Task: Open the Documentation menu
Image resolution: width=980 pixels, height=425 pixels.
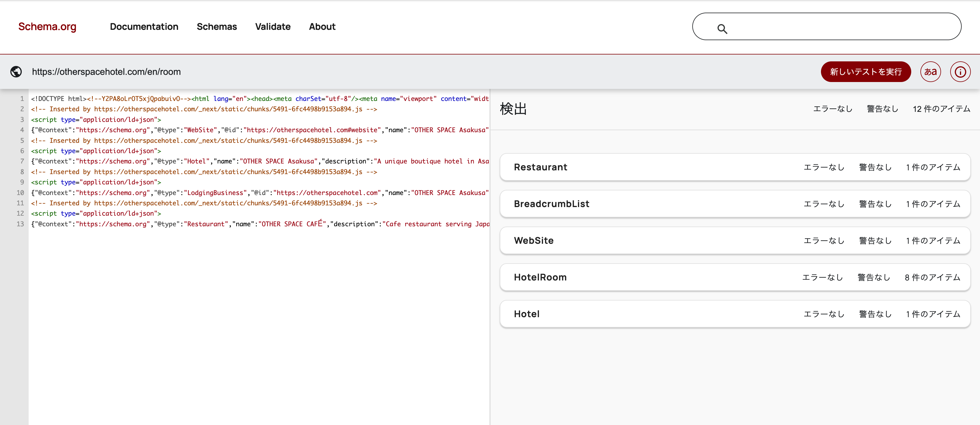Action: pyautogui.click(x=144, y=27)
